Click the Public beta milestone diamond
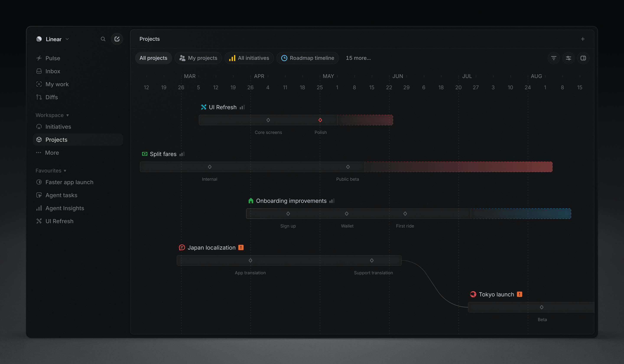Viewport: 624px width, 364px height. click(348, 167)
